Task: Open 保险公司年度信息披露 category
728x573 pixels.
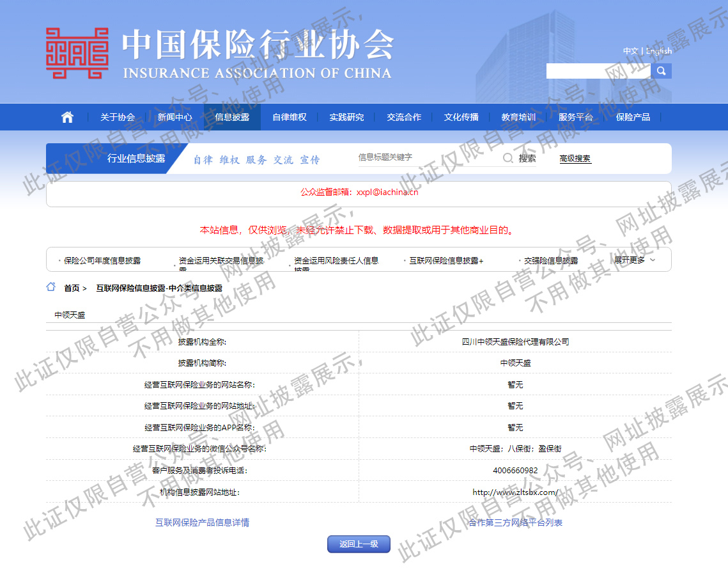Action: click(102, 261)
